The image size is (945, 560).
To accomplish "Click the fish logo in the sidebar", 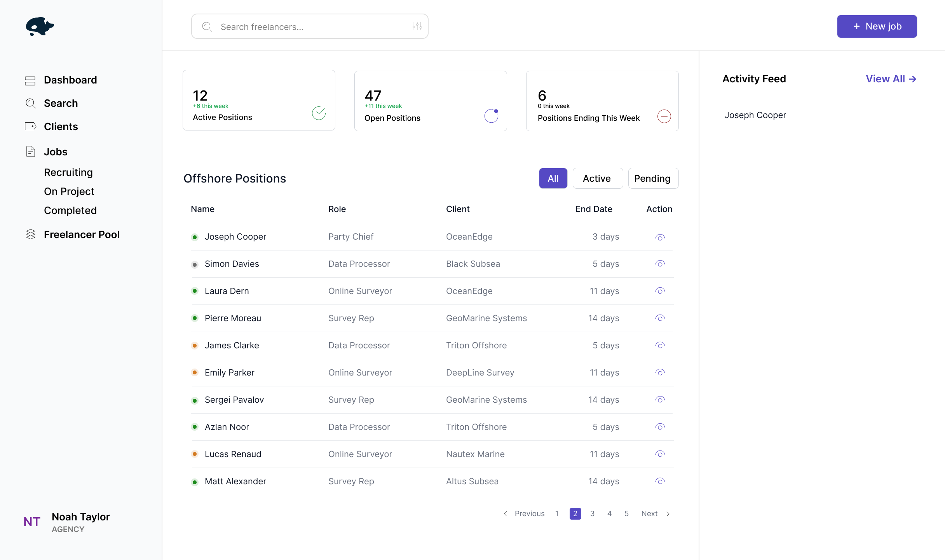I will tap(40, 26).
